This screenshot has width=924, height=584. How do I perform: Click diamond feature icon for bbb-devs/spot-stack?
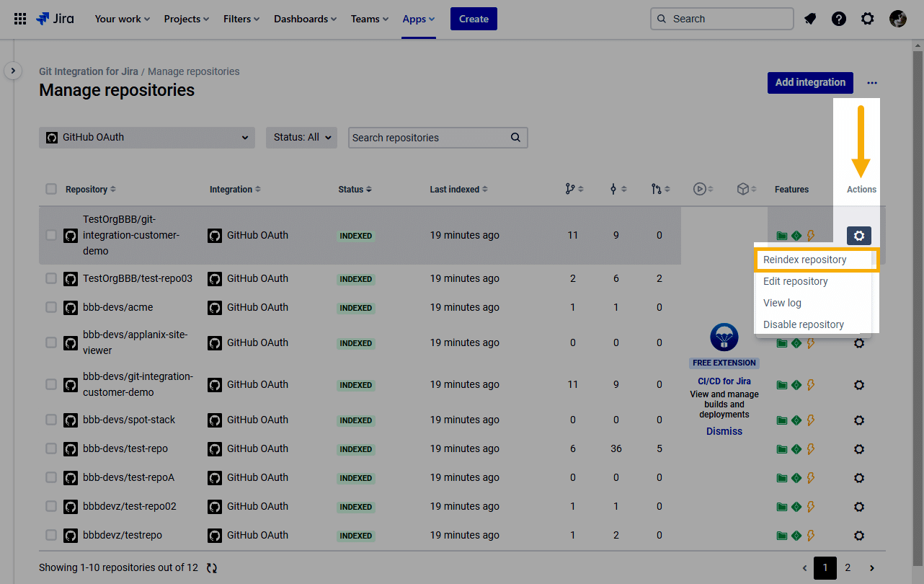[x=796, y=420]
